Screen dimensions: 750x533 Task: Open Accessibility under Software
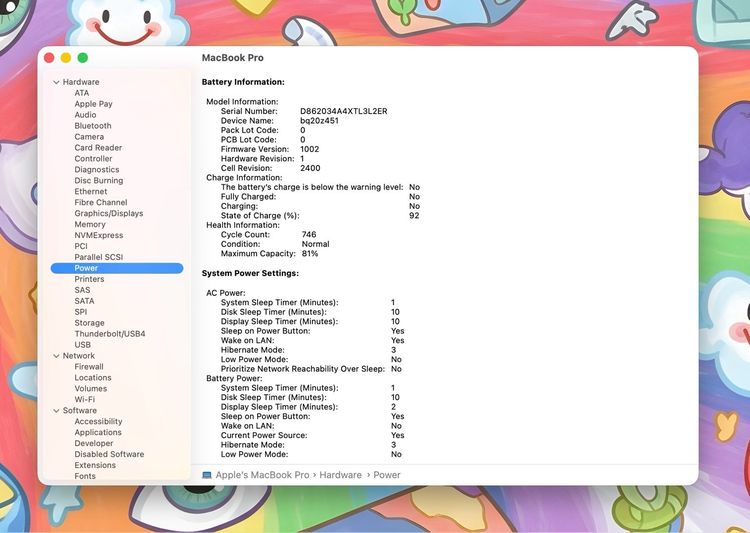point(98,422)
